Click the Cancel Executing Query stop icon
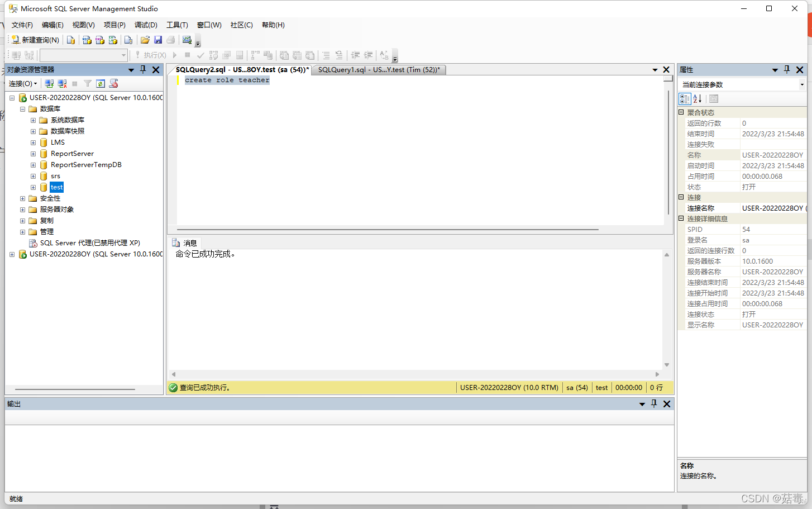The image size is (812, 509). tap(188, 55)
